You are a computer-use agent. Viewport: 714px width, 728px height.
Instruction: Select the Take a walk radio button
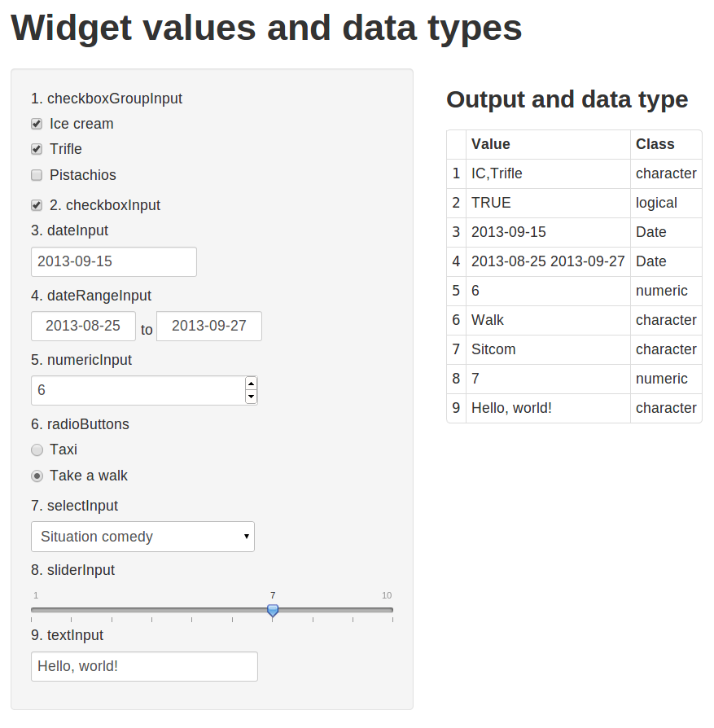click(x=37, y=476)
